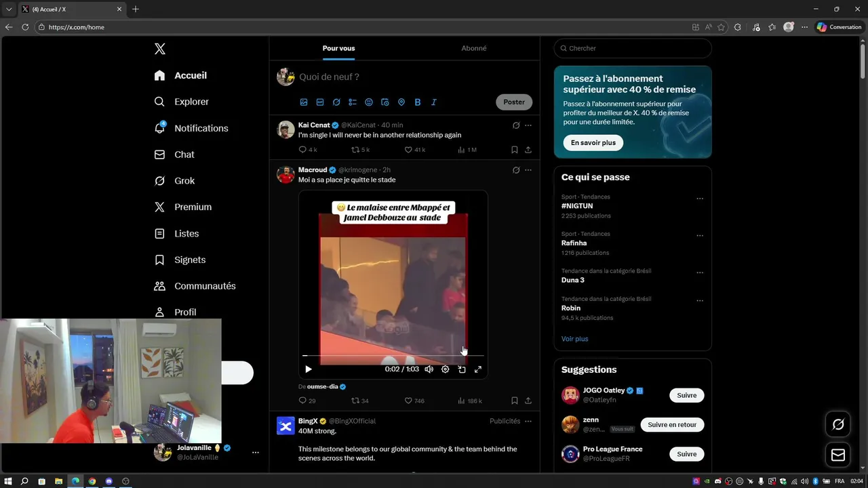The image size is (868, 488).
Task: Repost Kai Cenat's post
Action: [360, 150]
